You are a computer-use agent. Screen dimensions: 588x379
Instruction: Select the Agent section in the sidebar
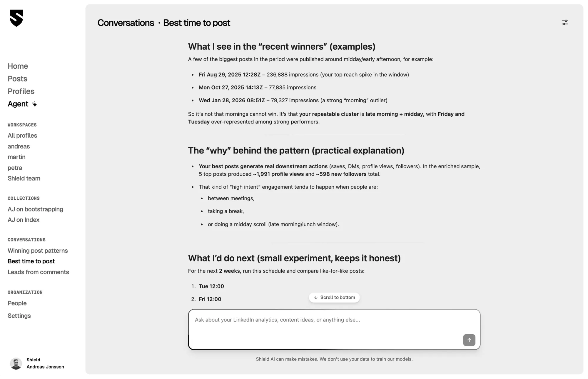pyautogui.click(x=18, y=104)
